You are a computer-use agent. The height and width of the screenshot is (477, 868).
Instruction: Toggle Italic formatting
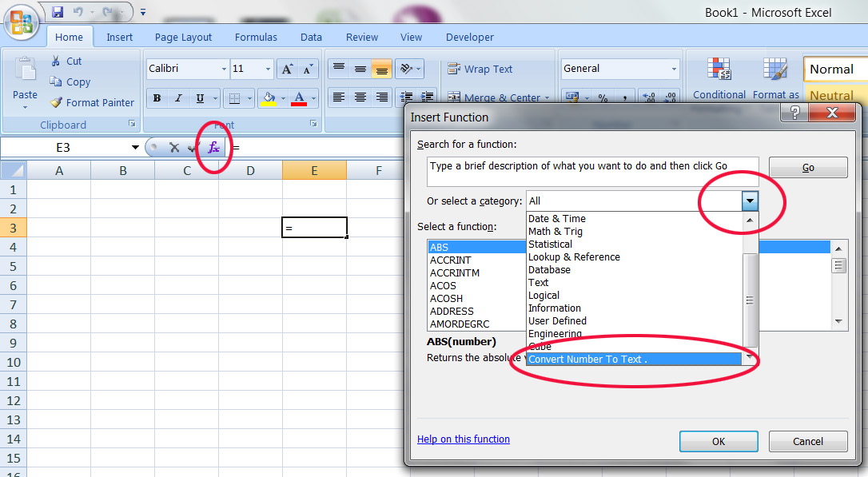(177, 98)
